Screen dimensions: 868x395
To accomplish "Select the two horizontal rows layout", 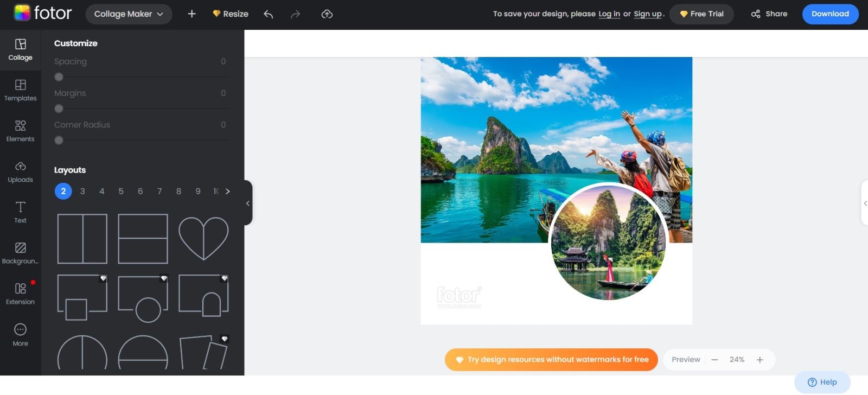I will click(143, 239).
